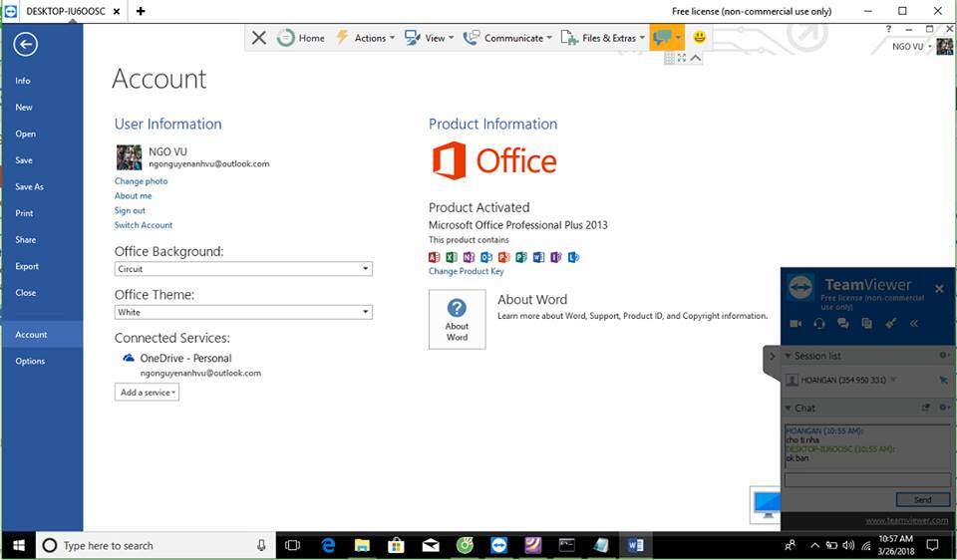Click the Change Product Key link
This screenshot has height=560, width=957.
tap(466, 271)
